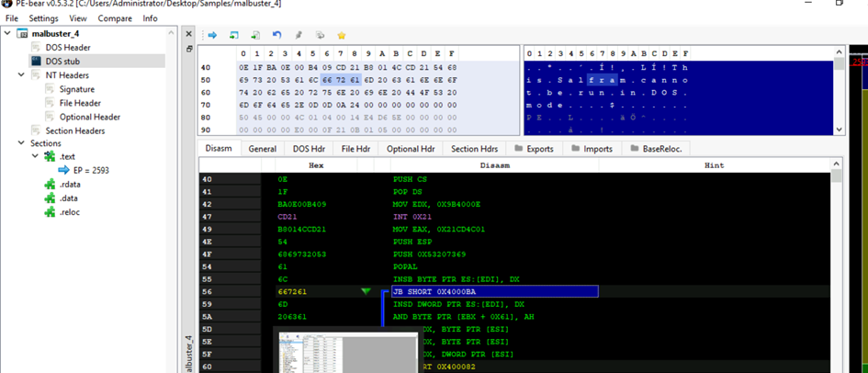Click the Disasm column header

click(494, 165)
